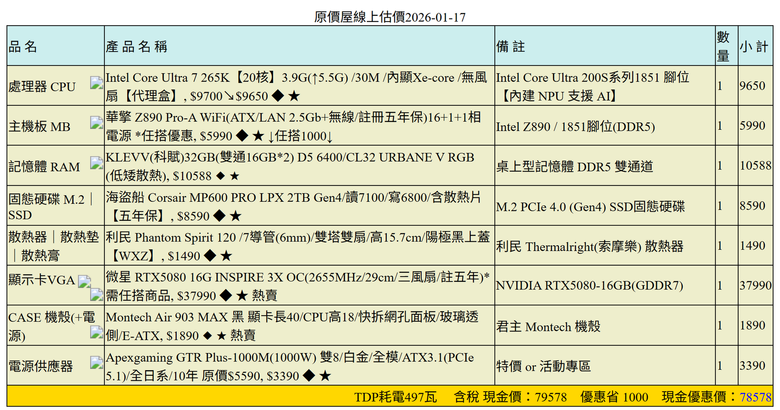Click the image icon in the 記憶體 RAM row

pyautogui.click(x=97, y=162)
